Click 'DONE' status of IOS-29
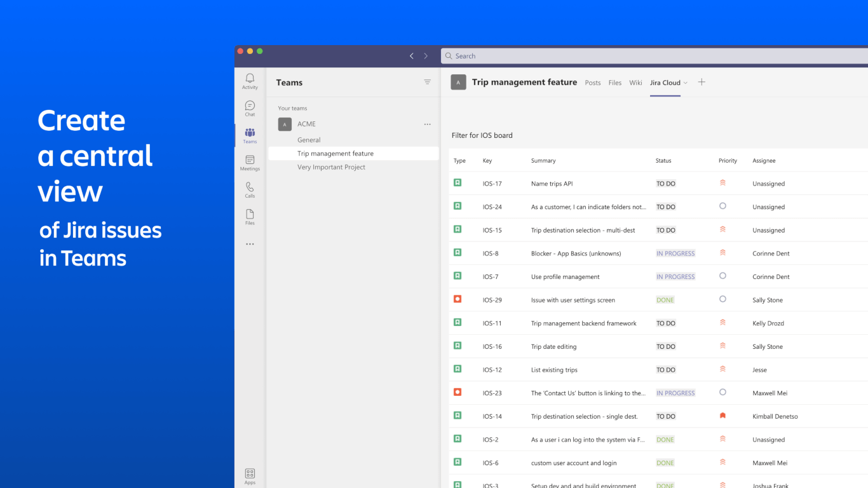This screenshot has height=488, width=868. tap(665, 300)
